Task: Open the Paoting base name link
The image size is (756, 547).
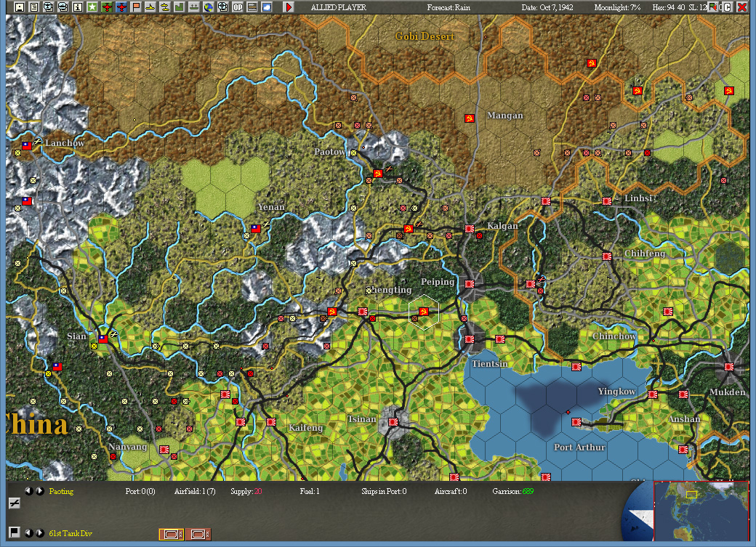Action: coord(61,491)
